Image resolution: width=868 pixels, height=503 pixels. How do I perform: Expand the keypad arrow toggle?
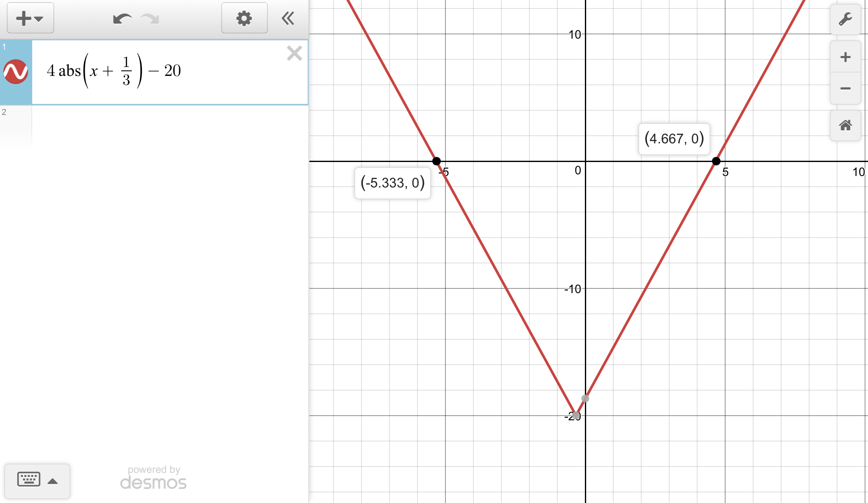[x=53, y=481]
